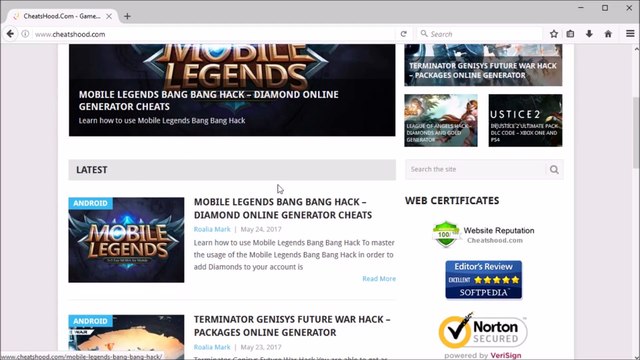Image resolution: width=640 pixels, height=360 pixels.
Task: Open Roalia Mark author link dated May 24
Action: [212, 229]
